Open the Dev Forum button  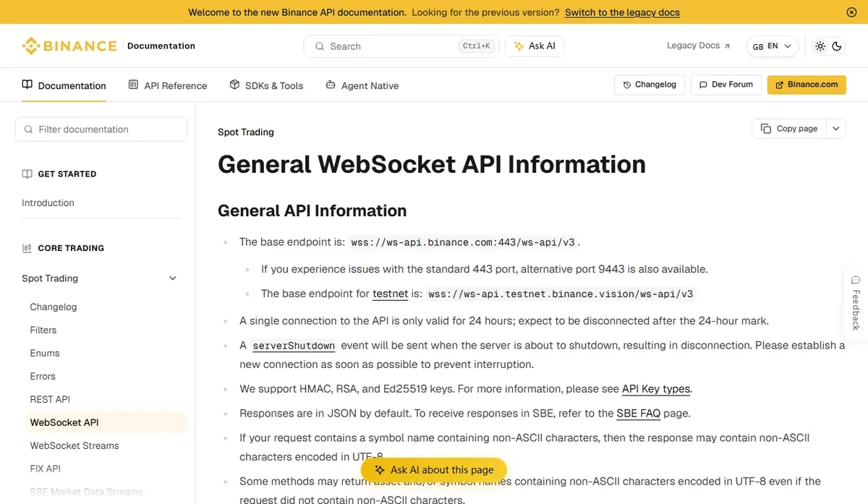726,85
